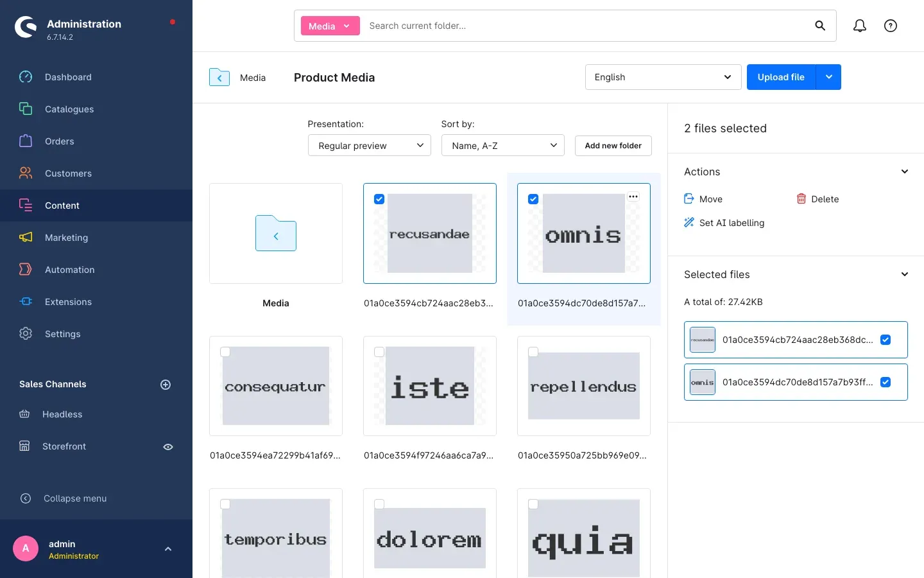Click the Delete trash icon

click(801, 199)
